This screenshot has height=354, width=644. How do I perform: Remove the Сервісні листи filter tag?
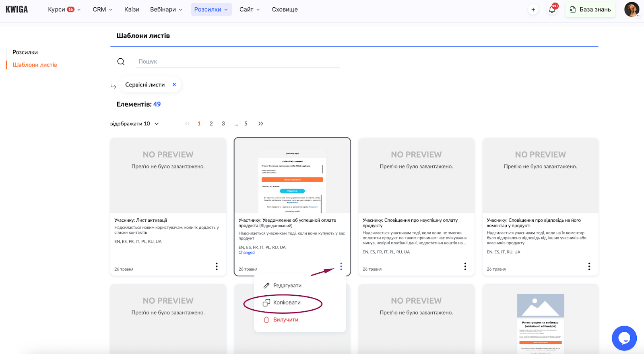tap(174, 84)
